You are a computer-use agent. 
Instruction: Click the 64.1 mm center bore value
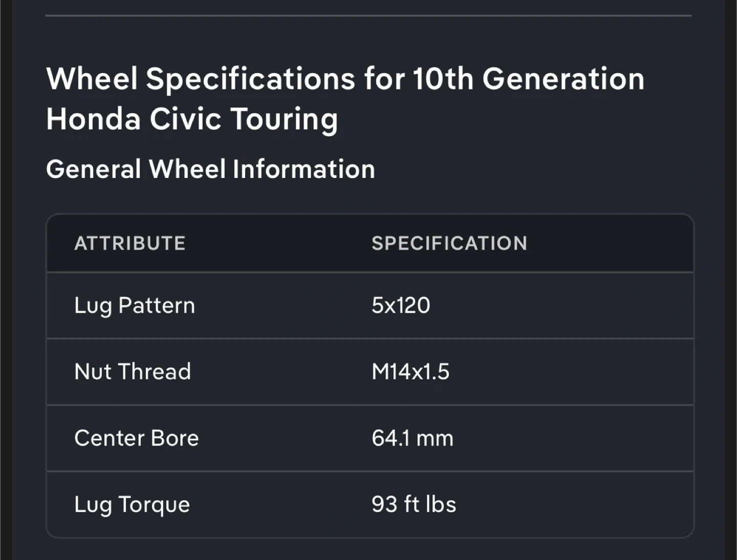[x=413, y=438]
